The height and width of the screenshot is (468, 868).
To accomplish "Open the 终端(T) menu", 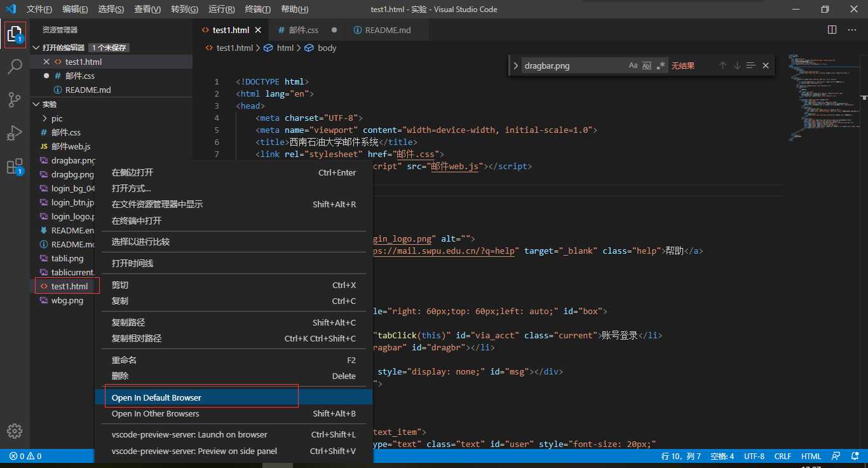I will (258, 9).
